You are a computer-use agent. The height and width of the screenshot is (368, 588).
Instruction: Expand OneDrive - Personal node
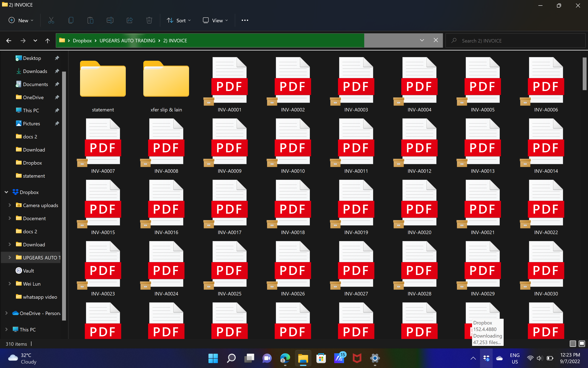[x=6, y=313]
